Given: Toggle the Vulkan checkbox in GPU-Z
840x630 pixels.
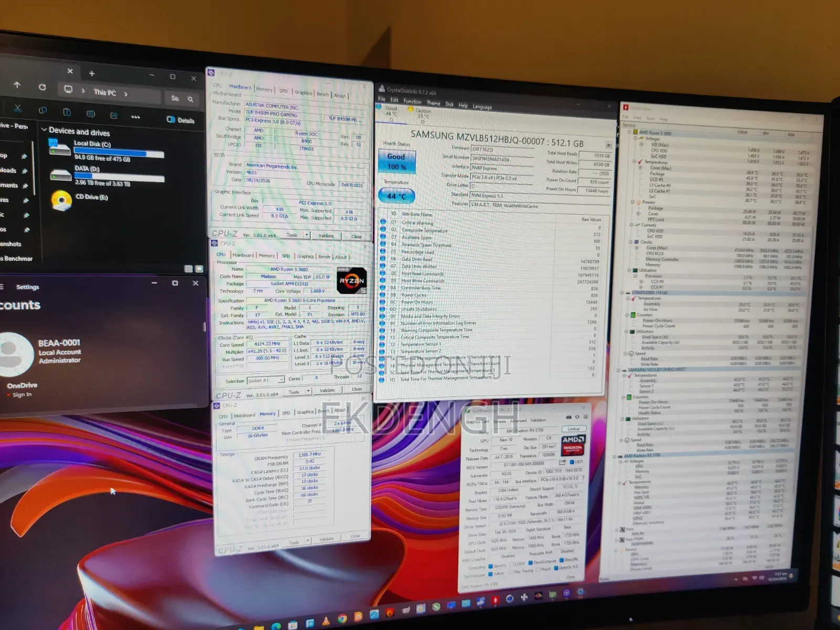Looking at the screenshot, I should pos(490,574).
